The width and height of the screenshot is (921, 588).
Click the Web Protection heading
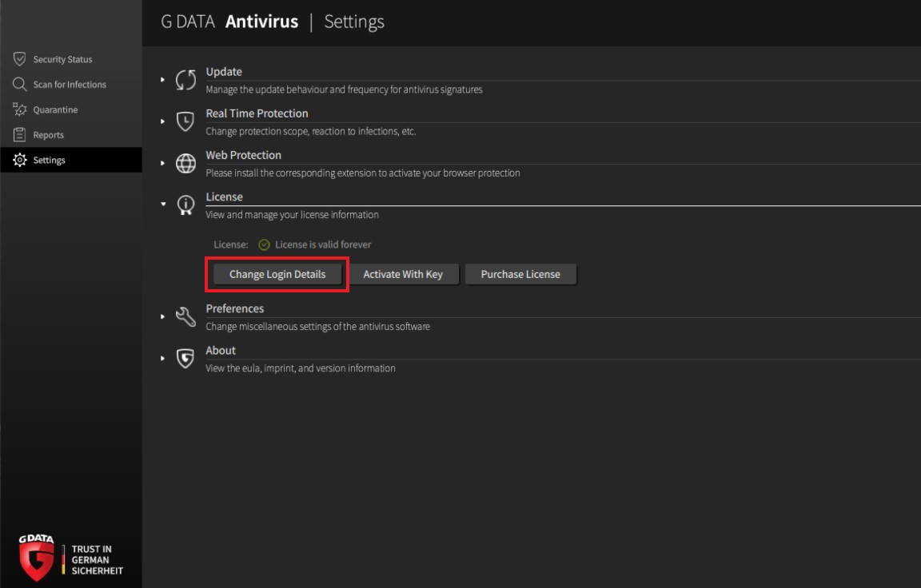click(x=243, y=155)
